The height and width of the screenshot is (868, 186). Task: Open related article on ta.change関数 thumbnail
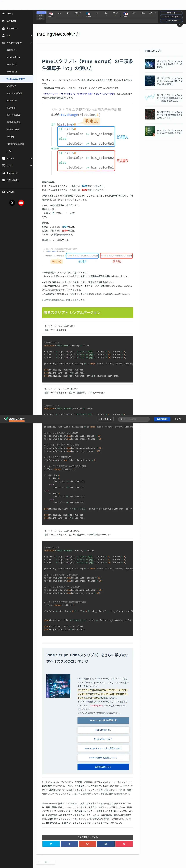coord(150,81)
